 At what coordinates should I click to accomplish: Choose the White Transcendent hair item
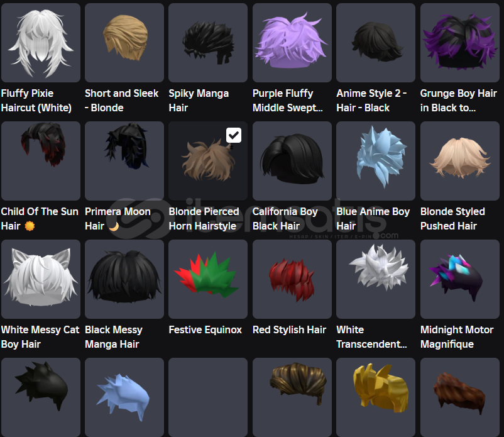[x=376, y=279]
